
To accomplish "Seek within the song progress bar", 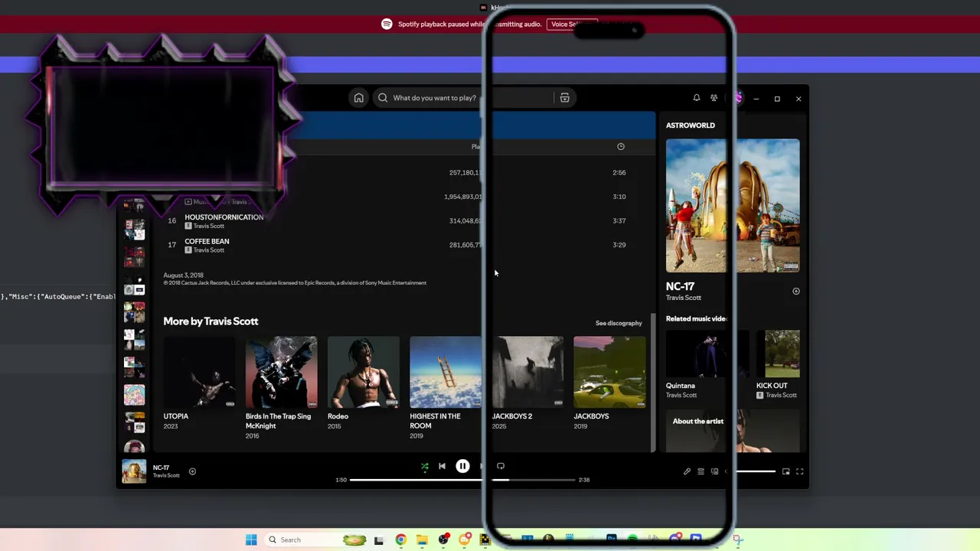I will 462,480.
